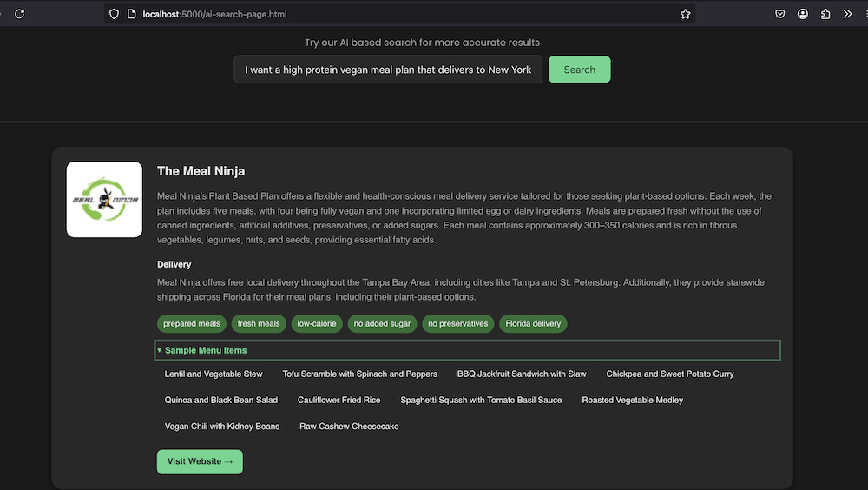Viewport: 868px width, 490px height.
Task: Select the no added sugar tag
Action: point(382,324)
